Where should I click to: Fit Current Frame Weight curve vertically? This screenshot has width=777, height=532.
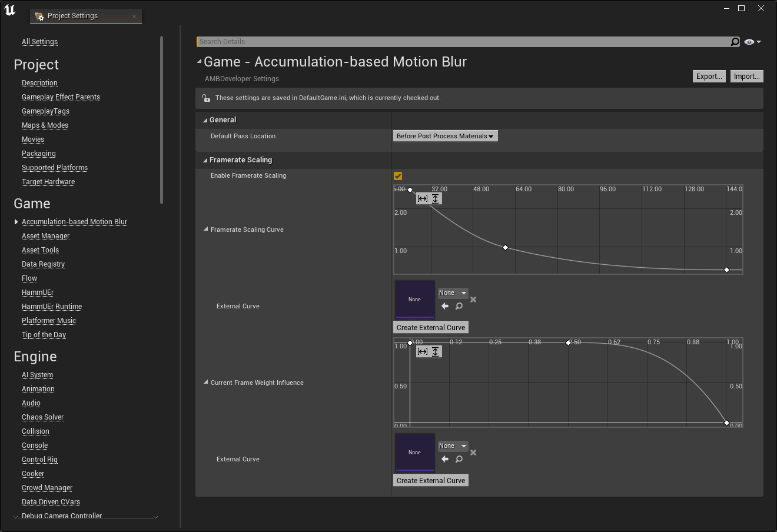click(436, 352)
